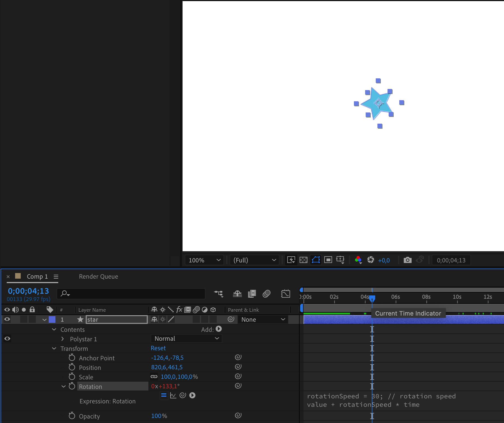The image size is (504, 423).
Task: Open the region of interest tool
Action: pyautogui.click(x=328, y=260)
